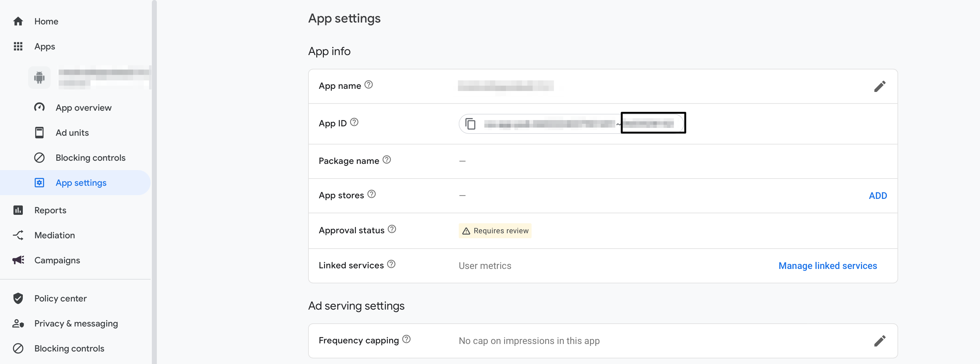Click help icon beside Approval status
Screen dimensions: 980x364
392,229
